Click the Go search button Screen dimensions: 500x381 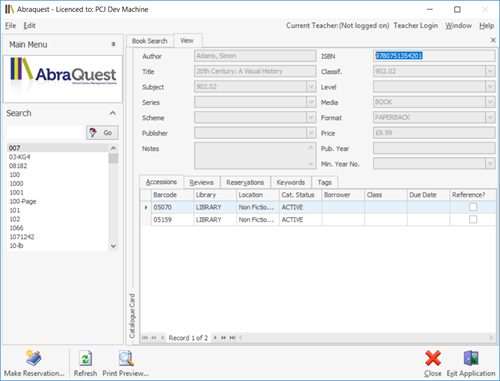click(102, 133)
